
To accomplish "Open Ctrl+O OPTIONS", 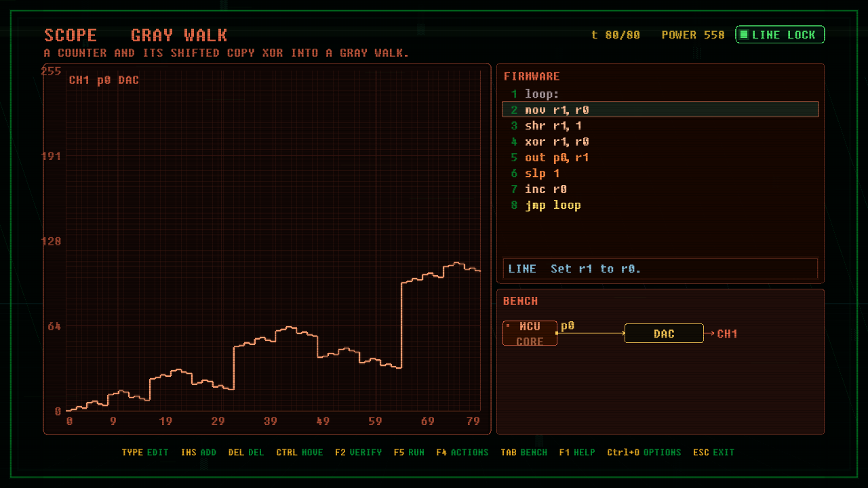I will pos(644,452).
